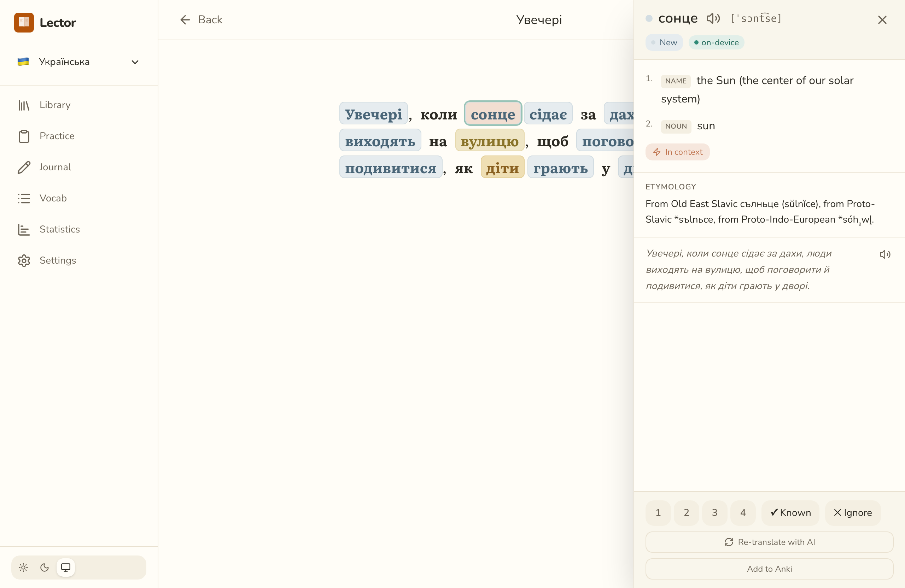905x588 pixels.
Task: Click the re-translate refresh icon
Action: [729, 542]
